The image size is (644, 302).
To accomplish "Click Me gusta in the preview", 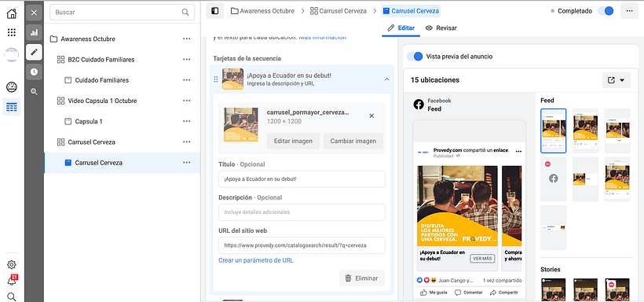I will pos(434,293).
